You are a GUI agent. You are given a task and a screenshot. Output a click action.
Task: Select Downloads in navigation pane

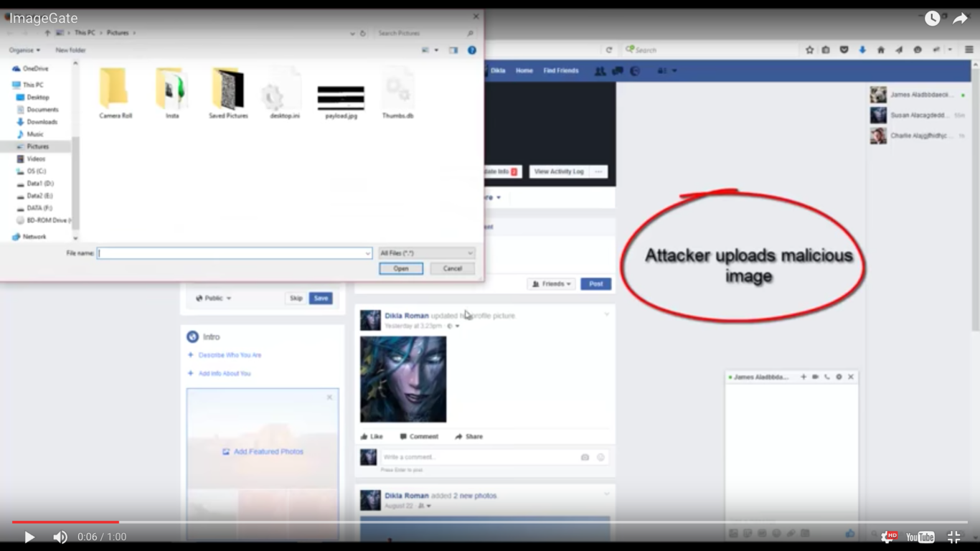(x=42, y=122)
